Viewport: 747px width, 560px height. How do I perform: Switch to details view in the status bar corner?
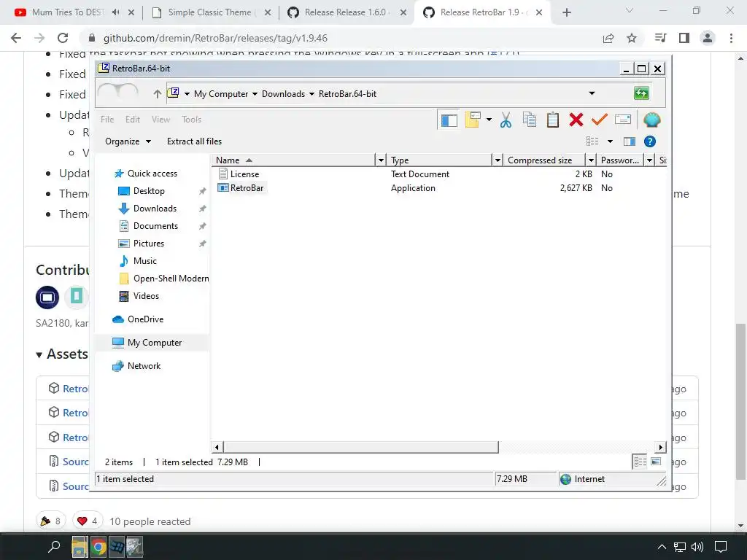(x=640, y=462)
